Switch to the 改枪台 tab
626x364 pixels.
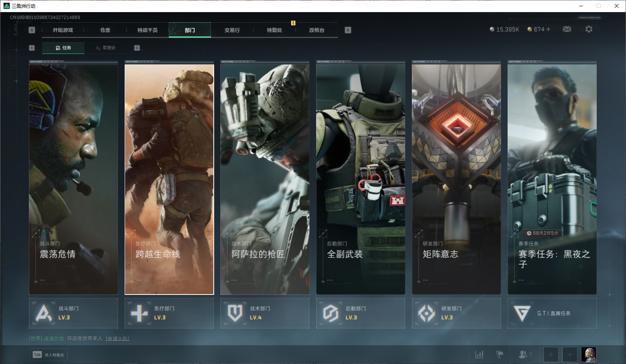pos(317,30)
